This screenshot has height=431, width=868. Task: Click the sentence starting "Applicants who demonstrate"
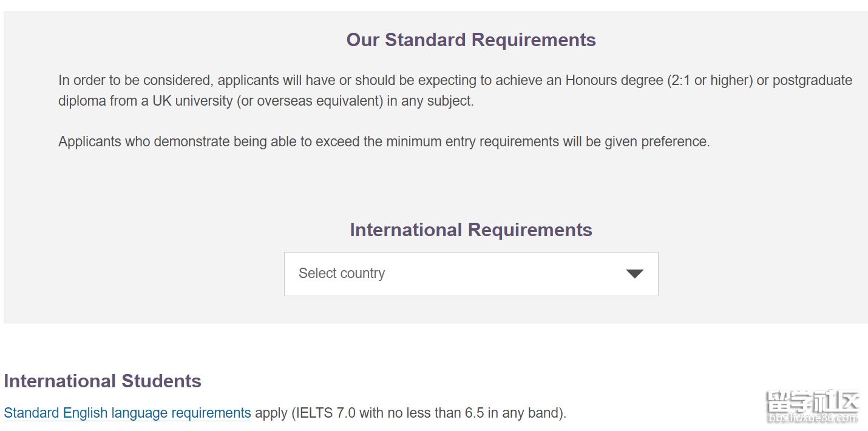pyautogui.click(x=384, y=142)
